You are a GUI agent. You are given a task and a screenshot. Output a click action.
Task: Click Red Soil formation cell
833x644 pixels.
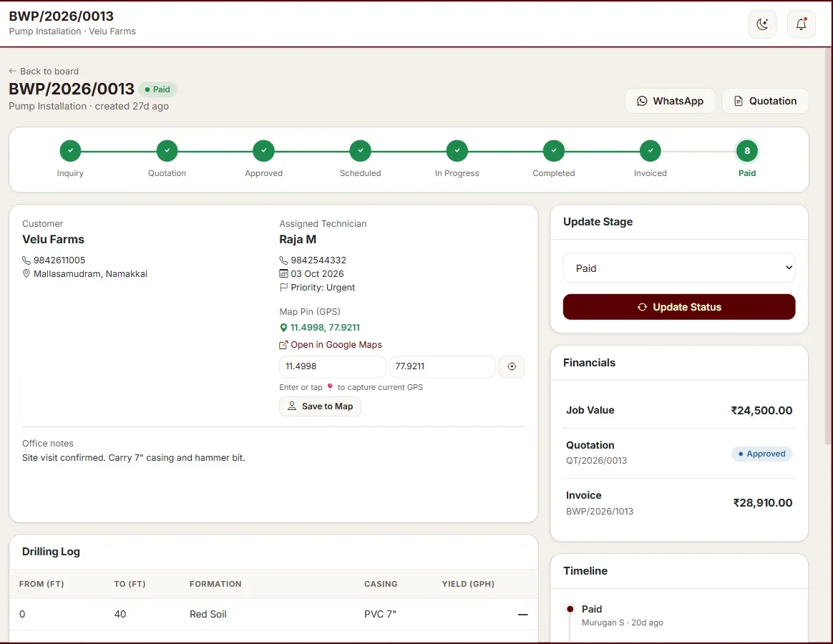pos(208,614)
